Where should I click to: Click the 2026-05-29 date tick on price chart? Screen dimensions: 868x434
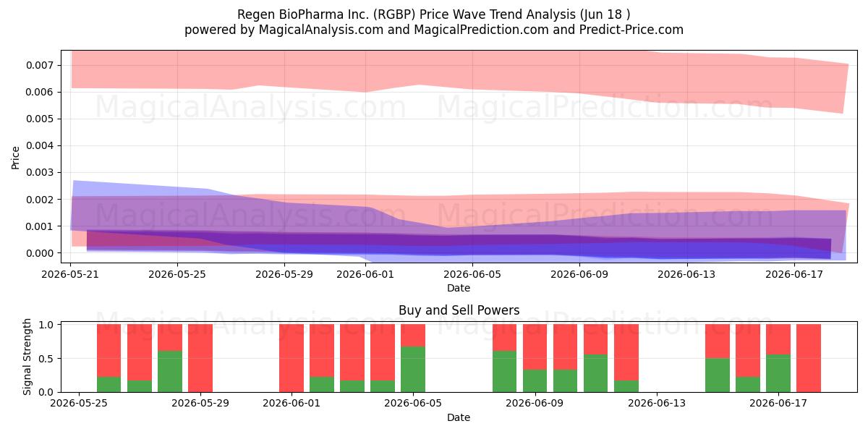[x=285, y=274]
